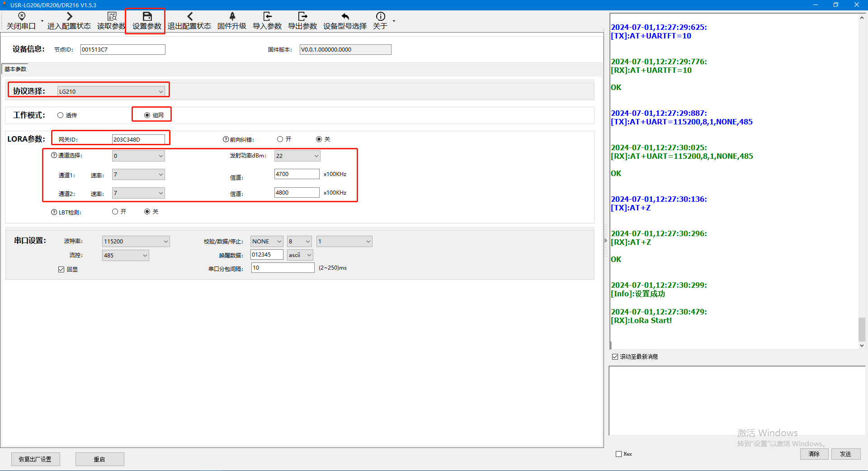Click 唤醒数据 012345 input field
Image resolution: width=868 pixels, height=471 pixels.
click(267, 255)
